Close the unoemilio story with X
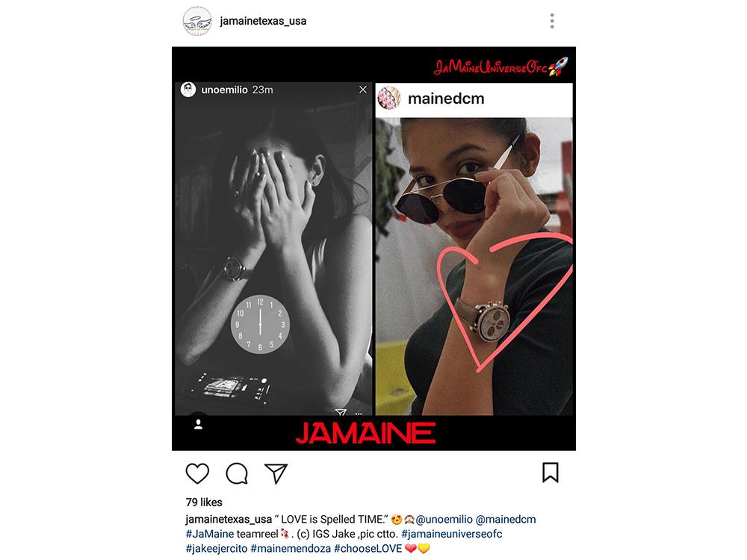Image resolution: width=747 pixels, height=560 pixels. pos(362,90)
